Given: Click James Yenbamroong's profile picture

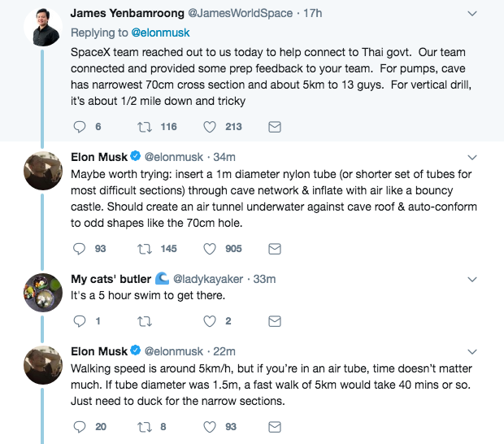Looking at the screenshot, I should coord(44,28).
